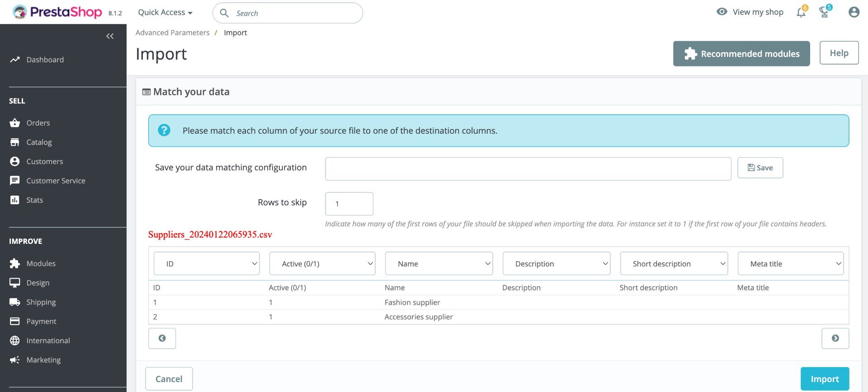Click the Recommended modules button
Screen dimensions: 868x392
[x=741, y=54]
